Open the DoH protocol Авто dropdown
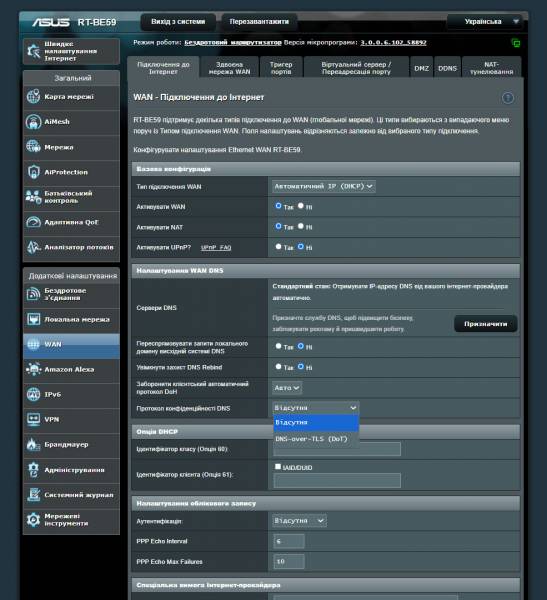This screenshot has height=600, width=547. [x=287, y=388]
